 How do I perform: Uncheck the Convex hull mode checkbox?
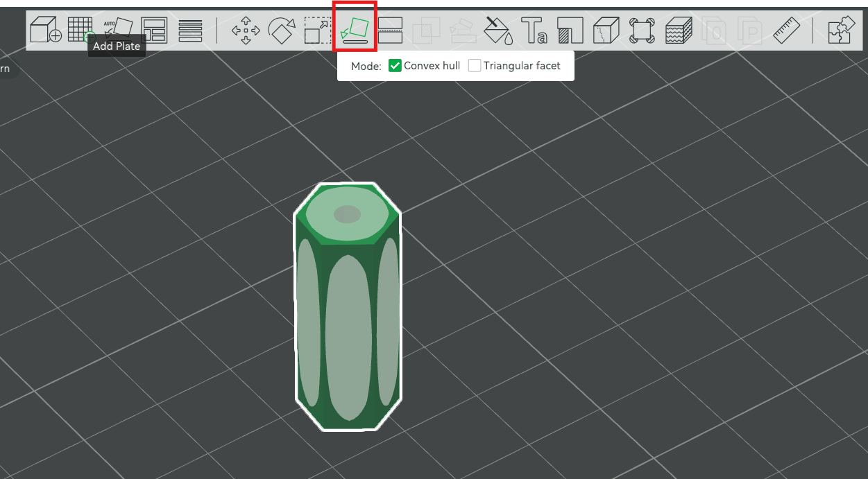pyautogui.click(x=395, y=66)
